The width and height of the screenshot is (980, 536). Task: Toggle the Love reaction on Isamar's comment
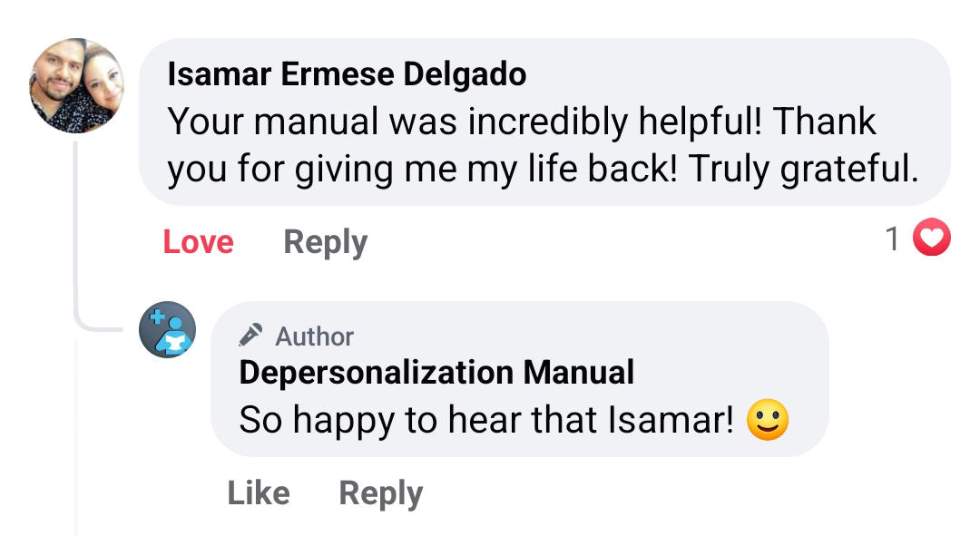[197, 241]
